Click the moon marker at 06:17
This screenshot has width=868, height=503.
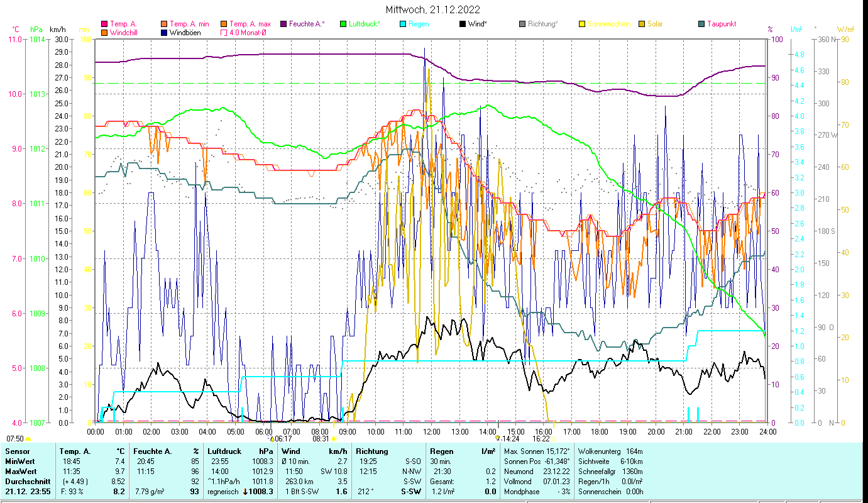(x=272, y=438)
